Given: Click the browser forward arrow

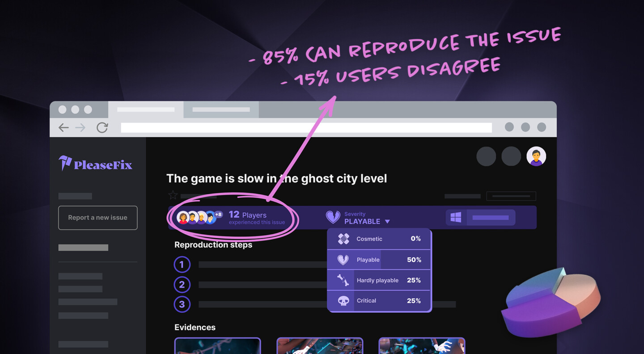Looking at the screenshot, I should 80,128.
